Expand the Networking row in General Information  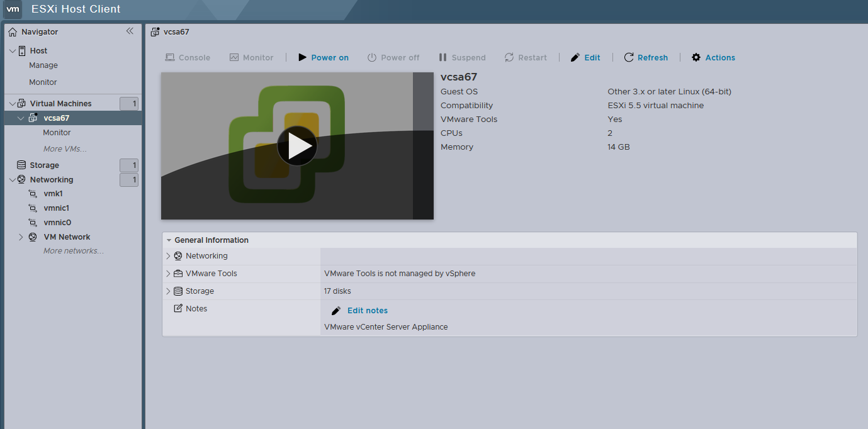pyautogui.click(x=168, y=256)
